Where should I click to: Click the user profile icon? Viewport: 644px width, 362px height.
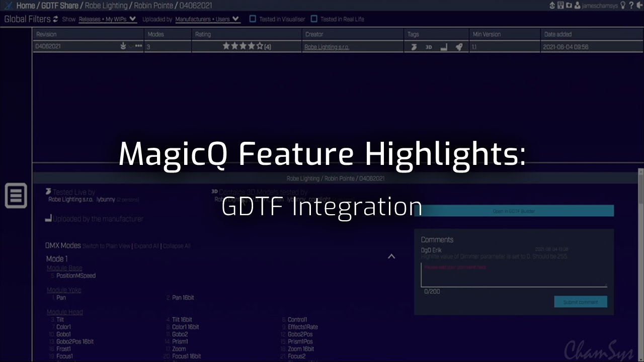tap(578, 6)
